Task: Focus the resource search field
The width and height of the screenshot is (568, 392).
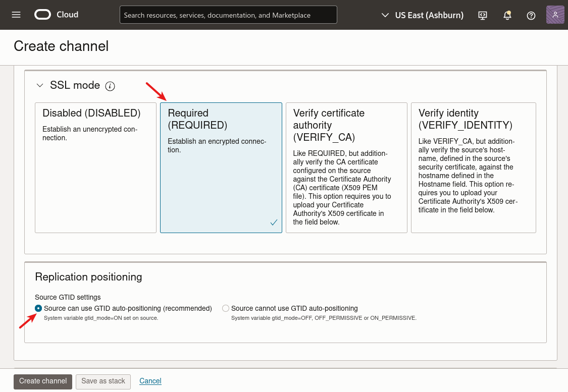Action: point(228,15)
